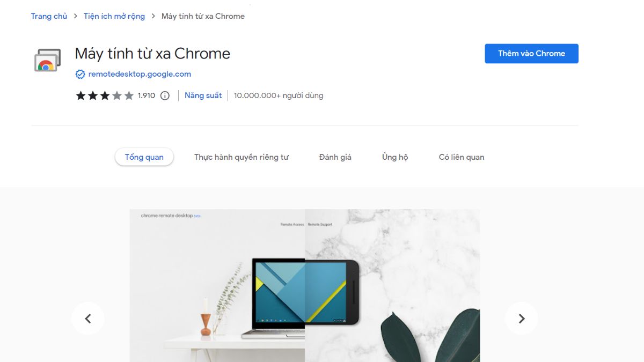Open the Năng suất category link

point(203,95)
